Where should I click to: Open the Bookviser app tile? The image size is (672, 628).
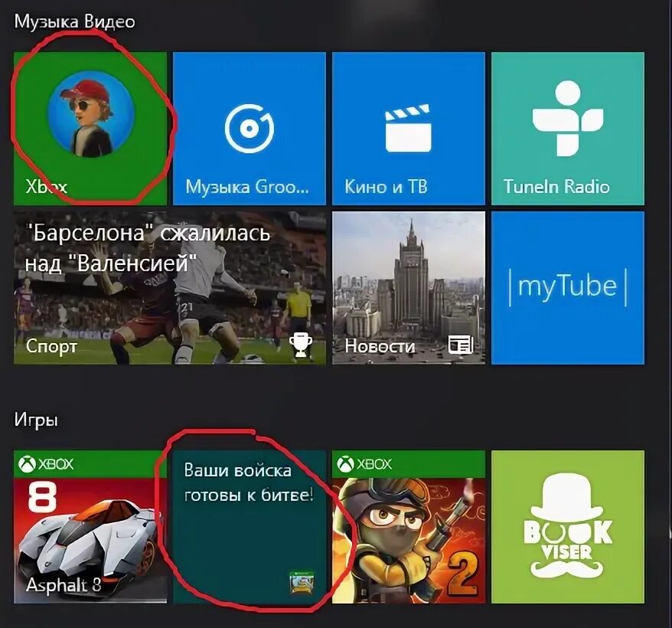click(568, 527)
